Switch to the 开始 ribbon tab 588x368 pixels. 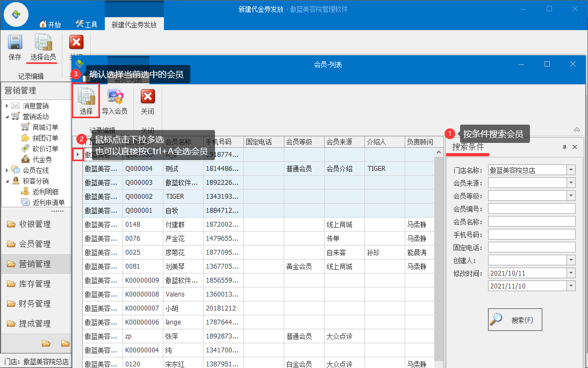click(x=50, y=25)
